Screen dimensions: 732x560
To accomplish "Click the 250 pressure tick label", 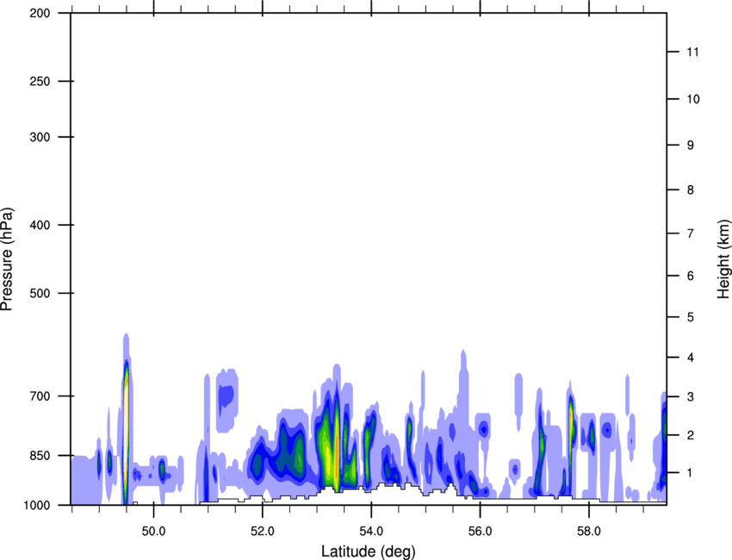I will (x=40, y=81).
